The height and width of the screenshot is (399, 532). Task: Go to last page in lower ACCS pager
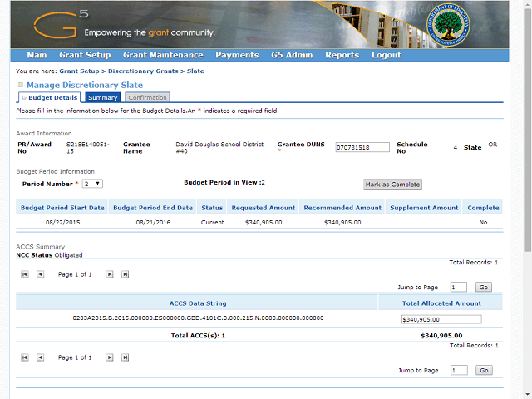pyautogui.click(x=126, y=357)
